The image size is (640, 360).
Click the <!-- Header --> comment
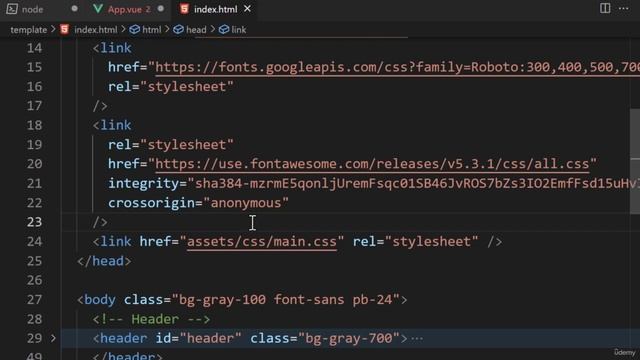[x=151, y=319]
